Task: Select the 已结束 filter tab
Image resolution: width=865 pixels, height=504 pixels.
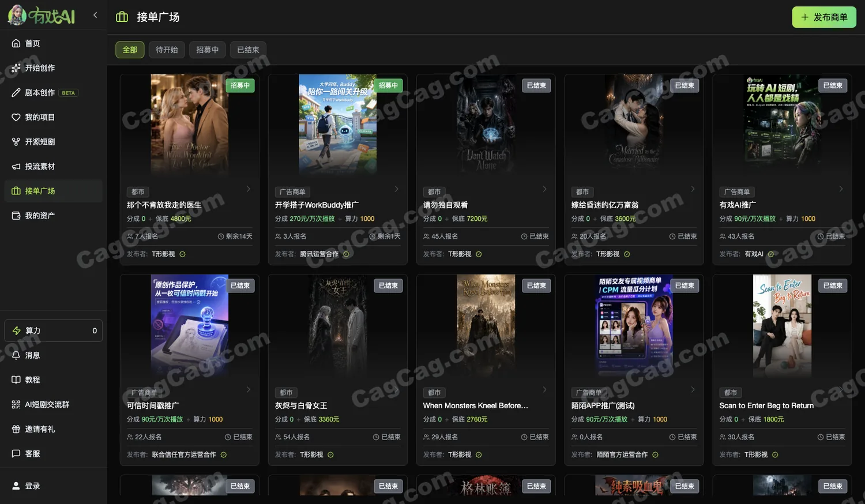Action: point(248,50)
